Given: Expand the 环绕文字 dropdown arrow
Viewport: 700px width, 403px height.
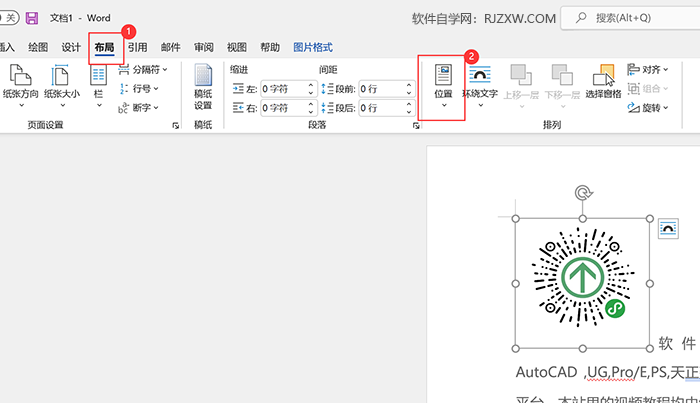Looking at the screenshot, I should 481,106.
